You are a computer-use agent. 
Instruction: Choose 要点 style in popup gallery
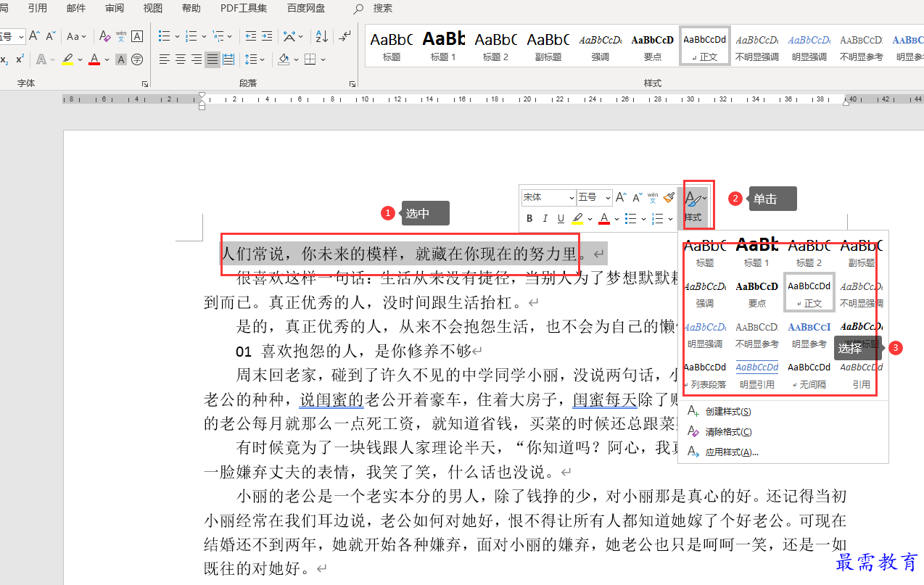coord(757,292)
